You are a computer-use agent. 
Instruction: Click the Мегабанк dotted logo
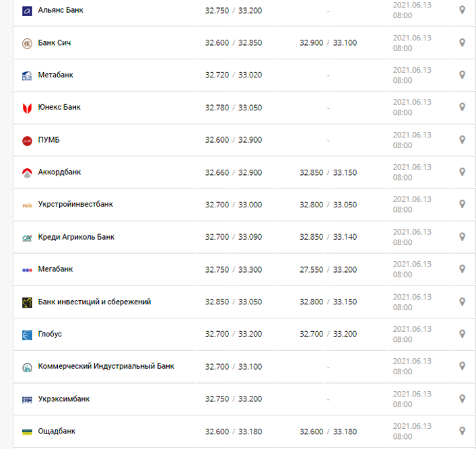[27, 270]
